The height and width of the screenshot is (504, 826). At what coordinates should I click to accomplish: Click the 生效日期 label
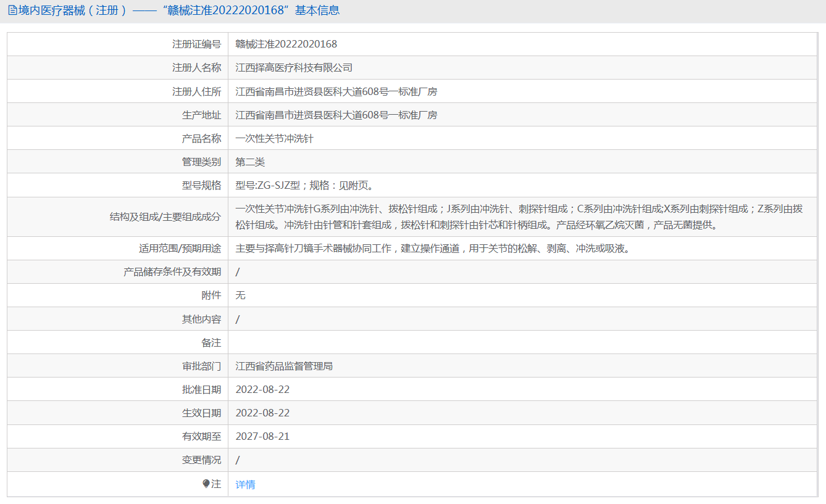201,413
